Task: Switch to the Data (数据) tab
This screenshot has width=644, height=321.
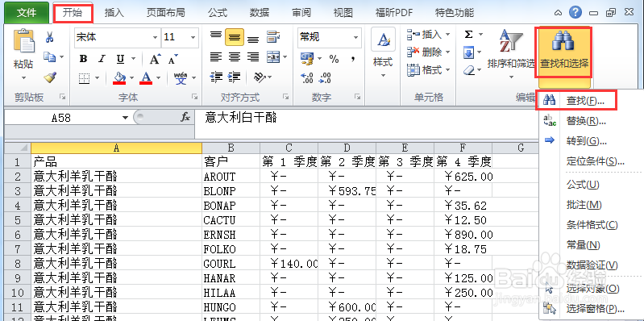Action: (x=260, y=13)
